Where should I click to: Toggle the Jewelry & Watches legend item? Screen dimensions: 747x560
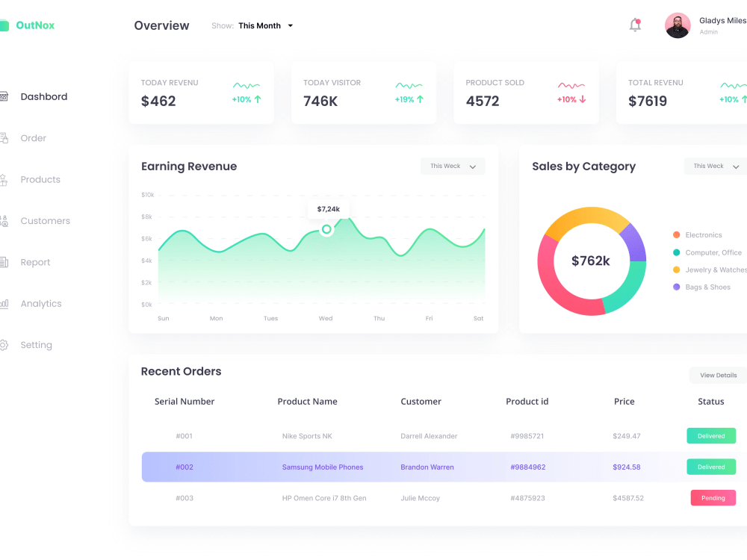tap(708, 270)
